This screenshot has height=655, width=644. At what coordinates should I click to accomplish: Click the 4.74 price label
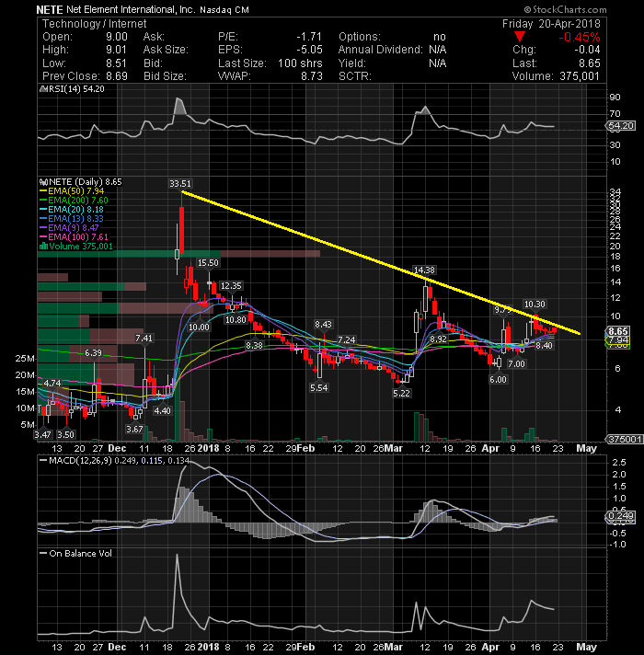coord(52,383)
